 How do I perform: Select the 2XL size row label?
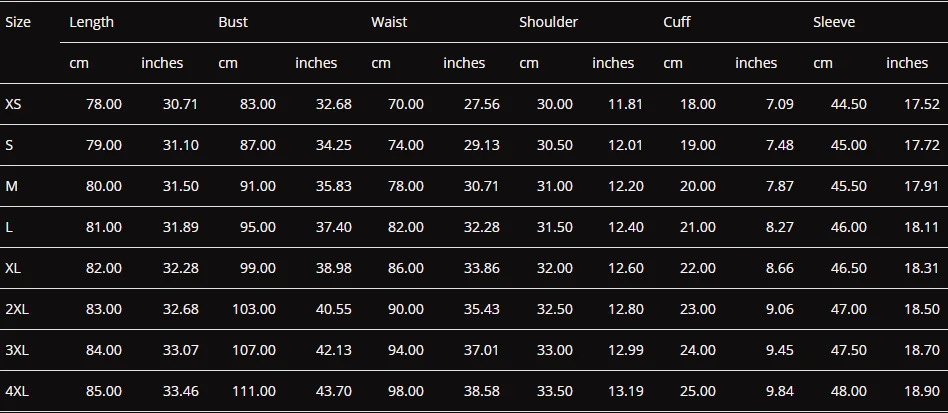pyautogui.click(x=17, y=310)
